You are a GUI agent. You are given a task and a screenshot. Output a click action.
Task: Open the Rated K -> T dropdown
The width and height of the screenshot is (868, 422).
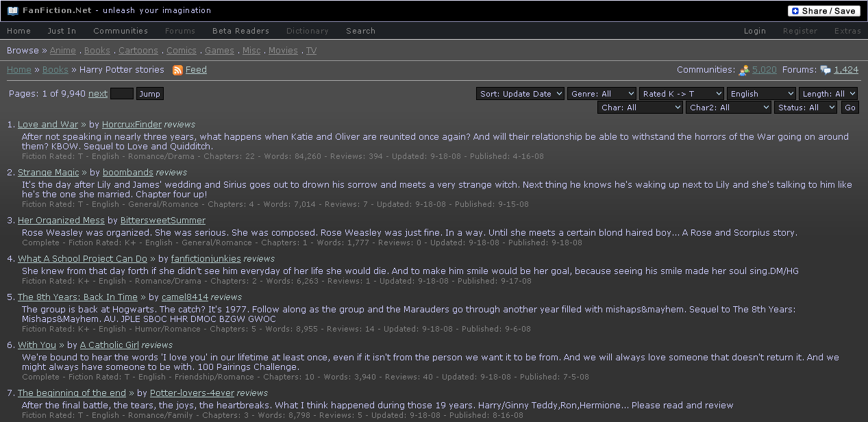point(682,94)
